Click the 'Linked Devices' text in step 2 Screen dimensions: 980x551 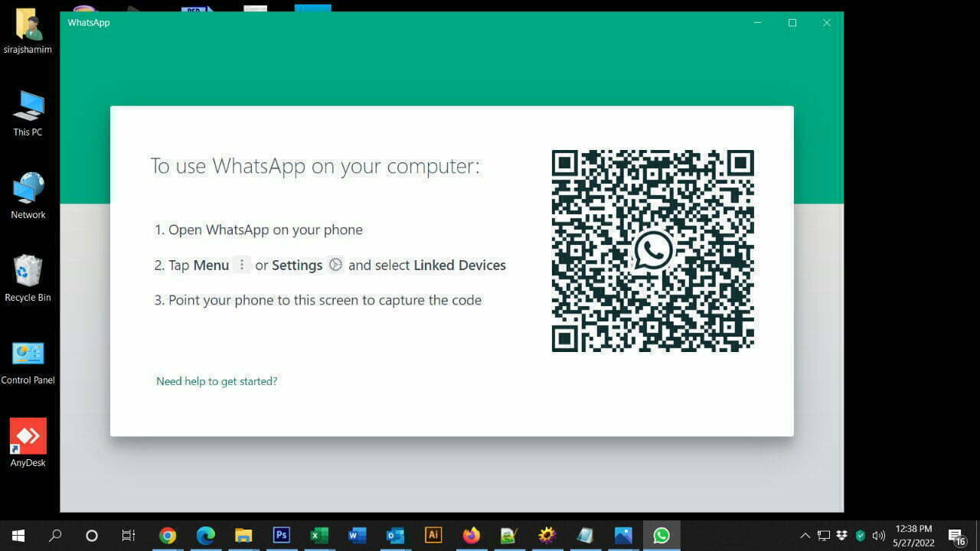tap(459, 266)
